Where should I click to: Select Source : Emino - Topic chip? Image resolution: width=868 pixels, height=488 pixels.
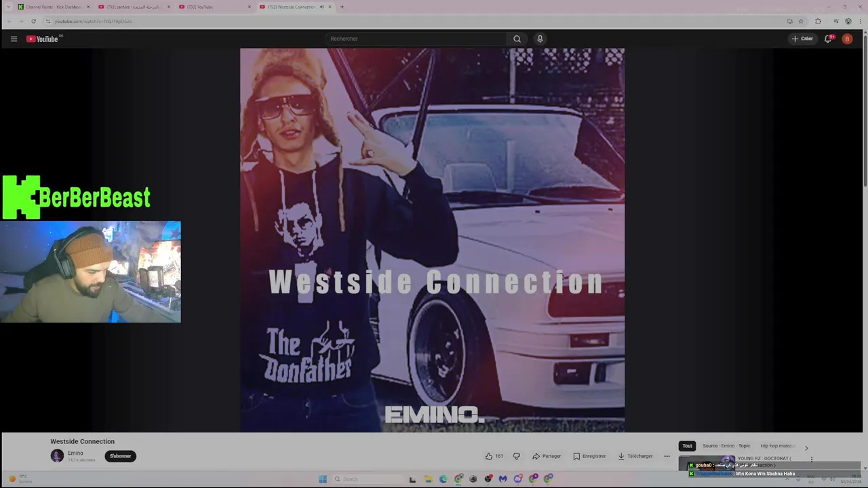(726, 446)
